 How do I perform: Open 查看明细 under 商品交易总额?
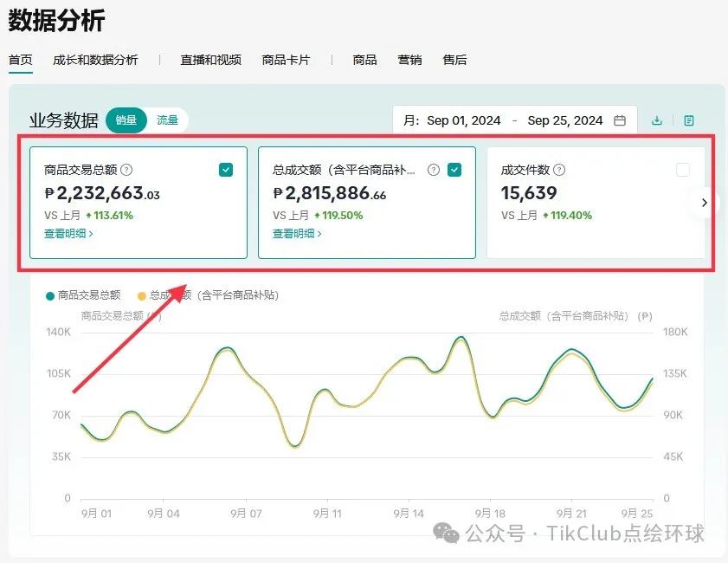[68, 233]
